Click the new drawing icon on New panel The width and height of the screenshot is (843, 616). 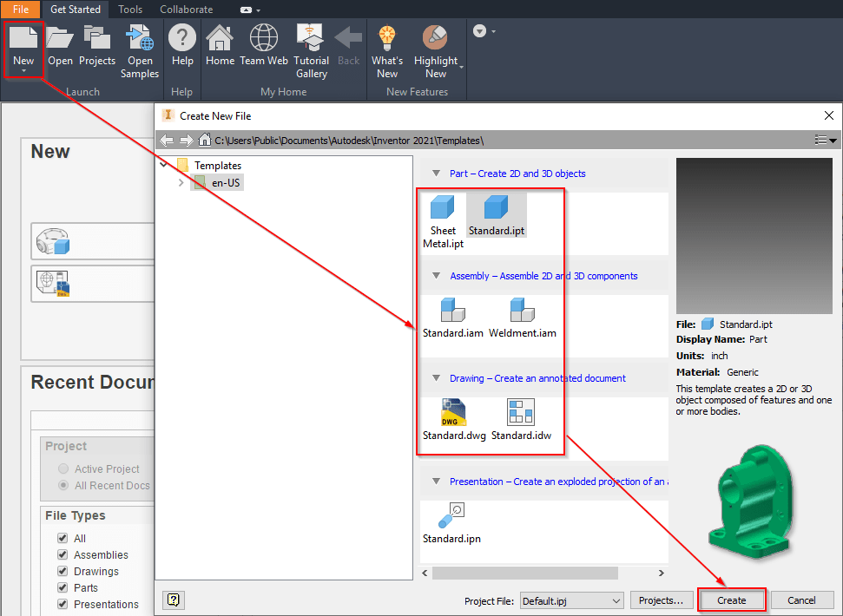[53, 284]
